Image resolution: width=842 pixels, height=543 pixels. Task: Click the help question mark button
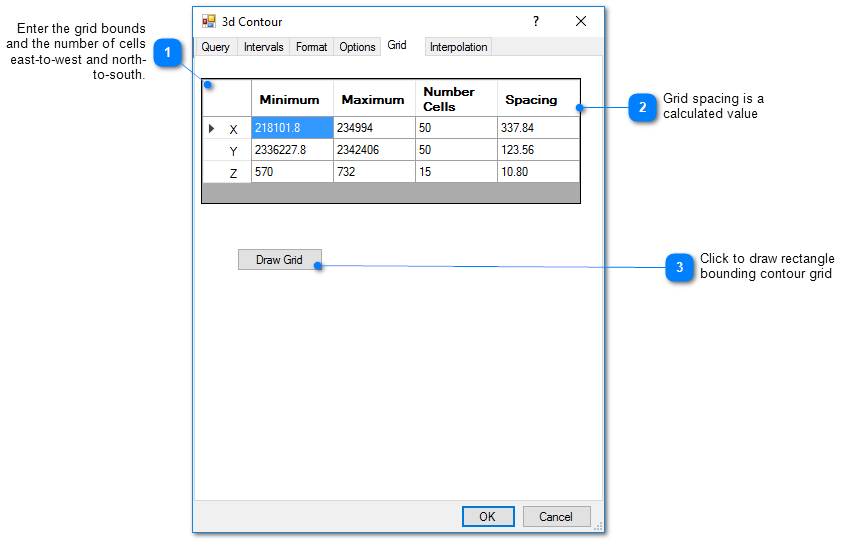(x=536, y=21)
